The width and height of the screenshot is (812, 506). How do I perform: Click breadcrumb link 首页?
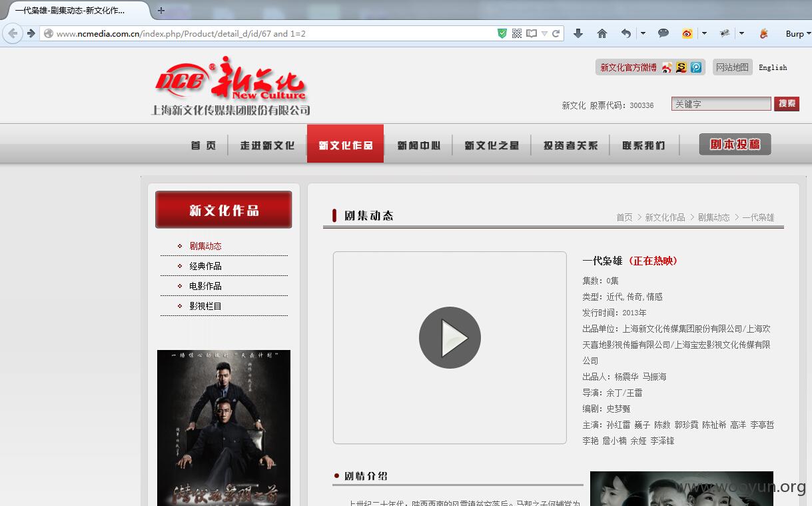coord(624,217)
